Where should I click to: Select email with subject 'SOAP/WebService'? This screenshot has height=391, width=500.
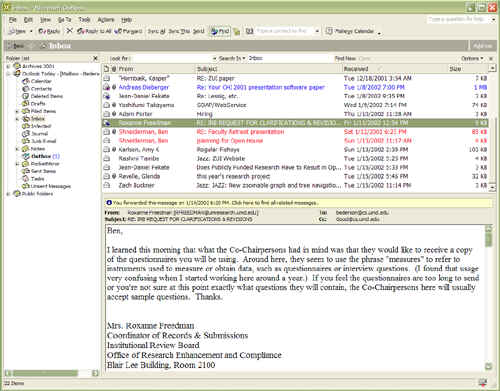295,105
